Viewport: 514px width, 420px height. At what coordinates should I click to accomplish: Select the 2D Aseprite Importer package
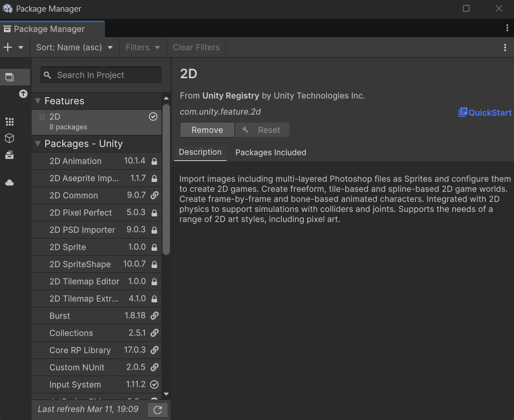click(97, 178)
